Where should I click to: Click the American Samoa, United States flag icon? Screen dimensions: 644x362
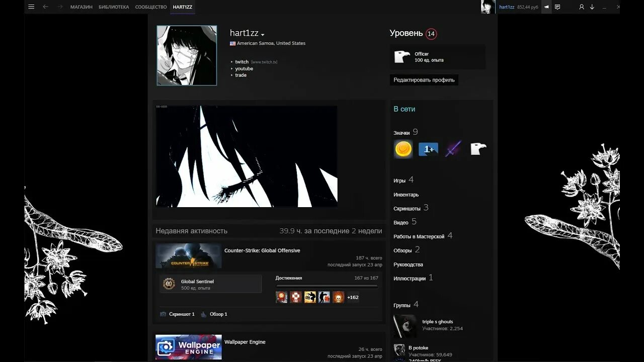click(x=233, y=44)
